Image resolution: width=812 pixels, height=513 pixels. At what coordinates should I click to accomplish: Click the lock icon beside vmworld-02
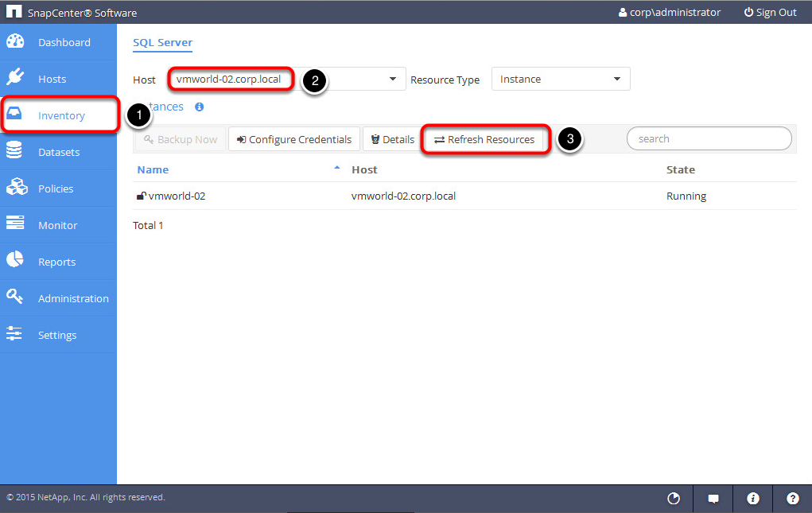click(141, 196)
